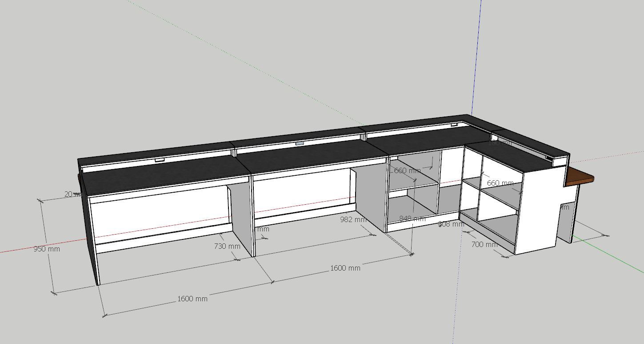Select the blue cable grommet on middle desk

tap(300, 144)
